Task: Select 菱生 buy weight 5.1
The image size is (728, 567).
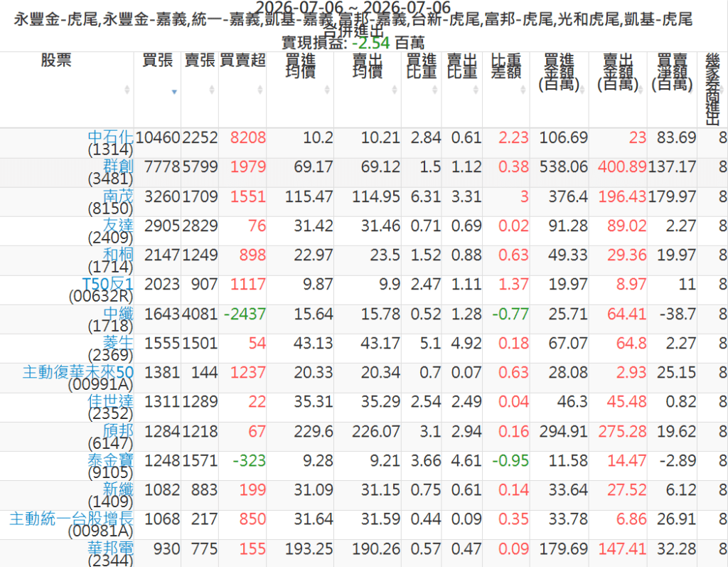Action: coord(430,344)
